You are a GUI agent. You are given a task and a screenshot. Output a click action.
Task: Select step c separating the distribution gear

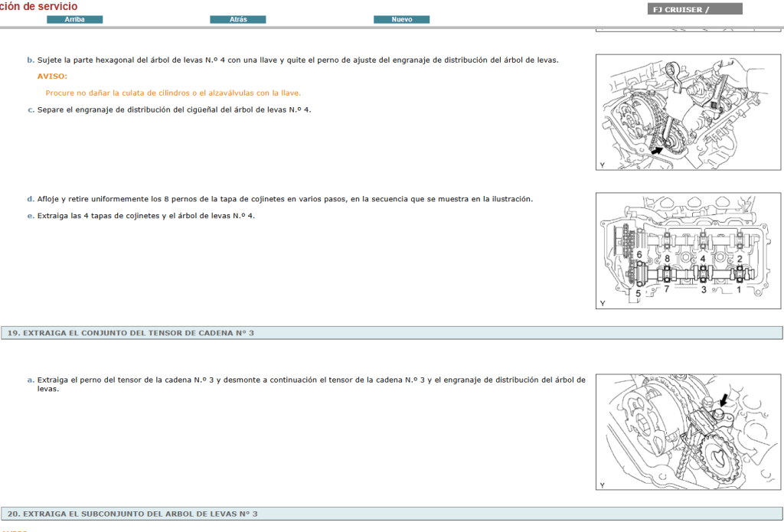[172, 109]
